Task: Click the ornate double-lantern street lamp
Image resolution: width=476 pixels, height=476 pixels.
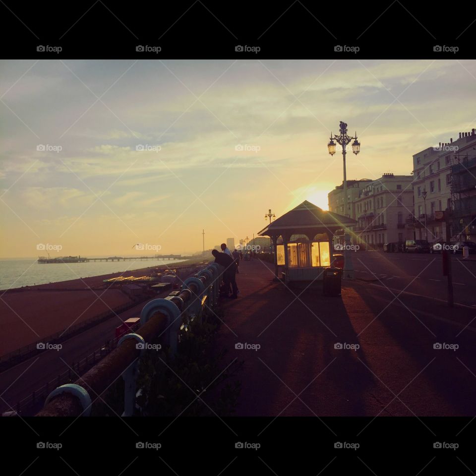Action: tap(344, 142)
